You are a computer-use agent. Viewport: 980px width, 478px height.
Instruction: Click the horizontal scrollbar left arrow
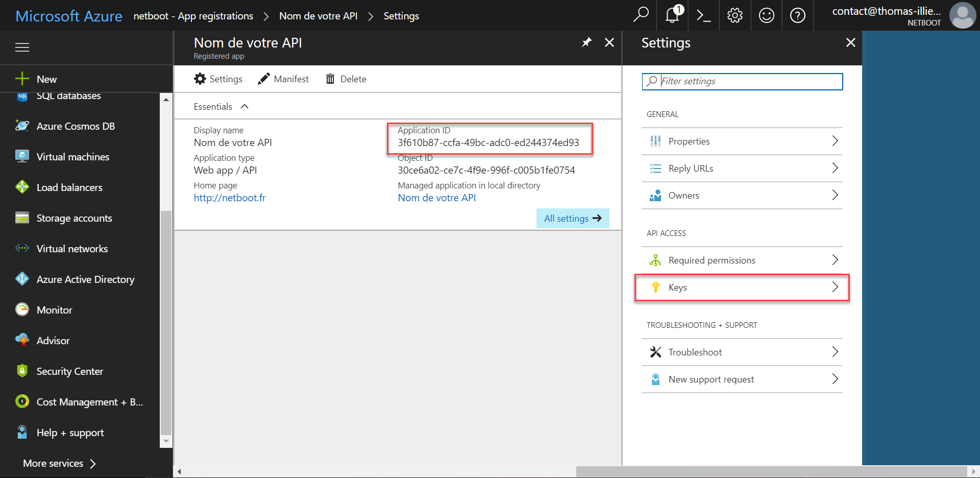[179, 471]
